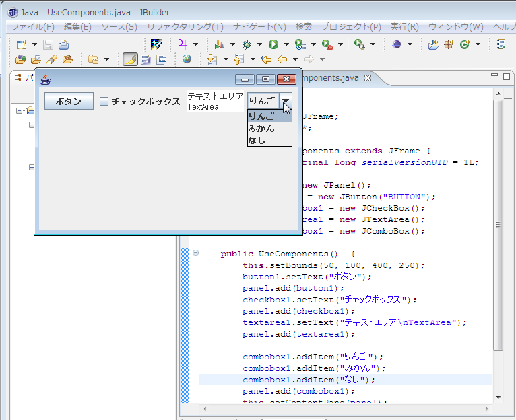
Task: Click the Debug bug icon in toolbar
Action: pos(247,44)
